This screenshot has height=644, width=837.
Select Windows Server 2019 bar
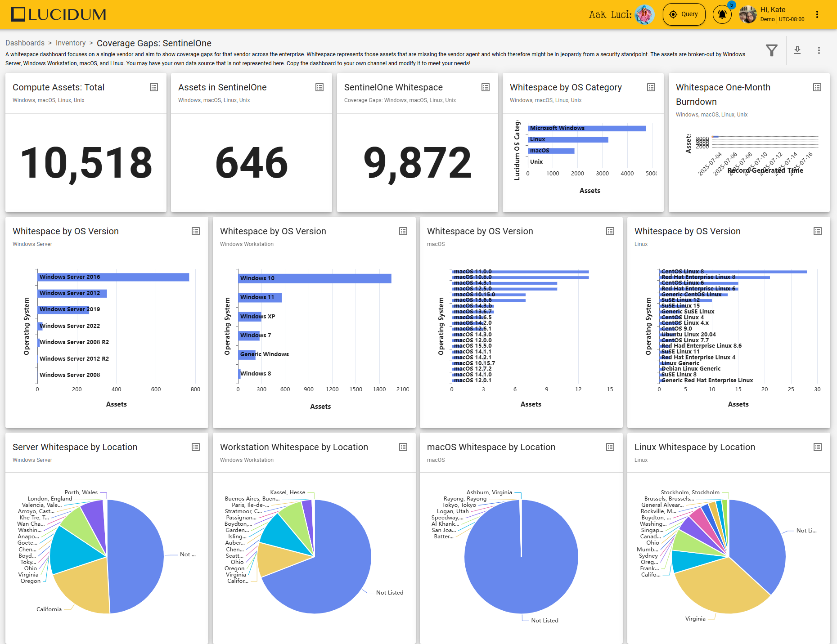(63, 309)
